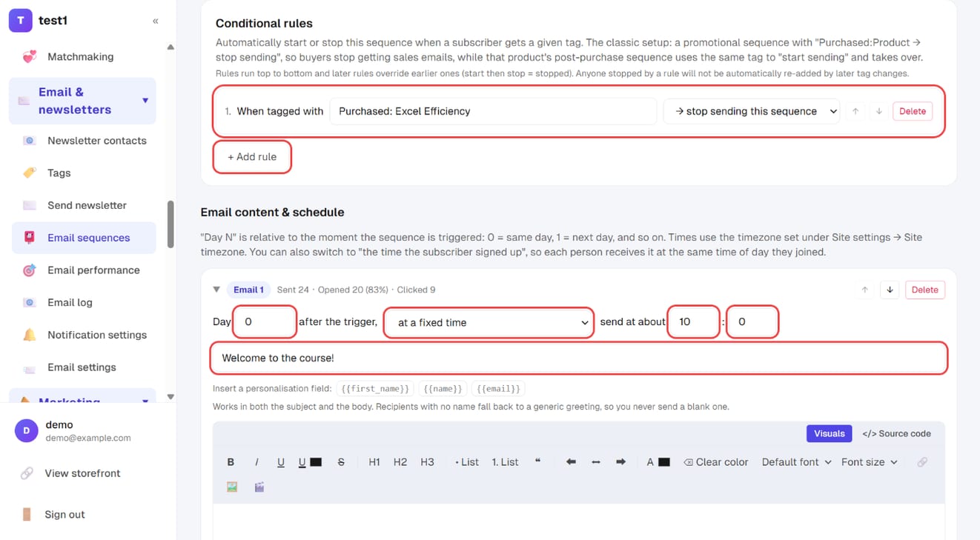Viewport: 980px width, 540px height.
Task: Insert the {{first_name}} personalisation field
Action: (375, 388)
